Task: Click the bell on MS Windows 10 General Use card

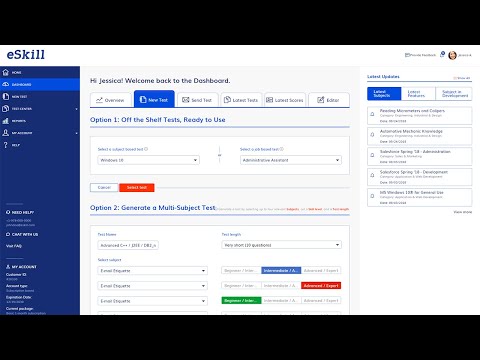Action: tap(372, 196)
